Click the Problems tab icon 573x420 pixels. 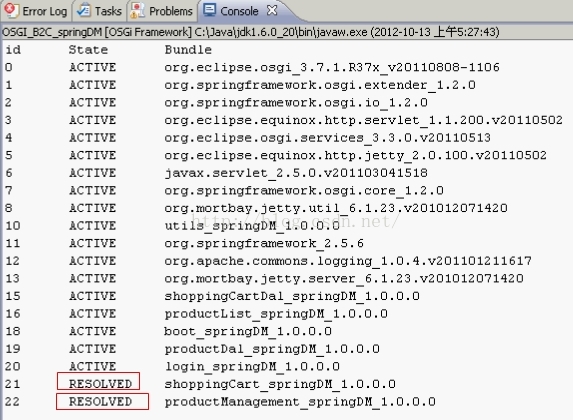tap(138, 11)
